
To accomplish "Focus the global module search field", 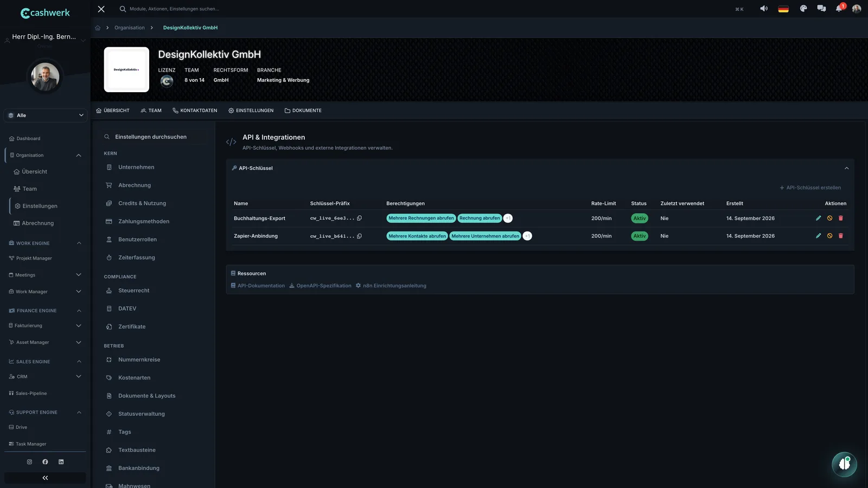I will coord(174,9).
